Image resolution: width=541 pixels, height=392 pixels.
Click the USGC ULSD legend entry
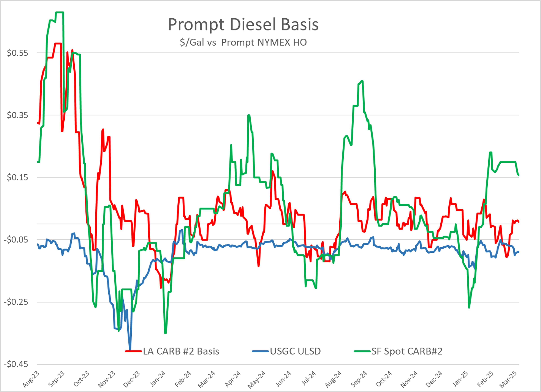click(x=295, y=351)
